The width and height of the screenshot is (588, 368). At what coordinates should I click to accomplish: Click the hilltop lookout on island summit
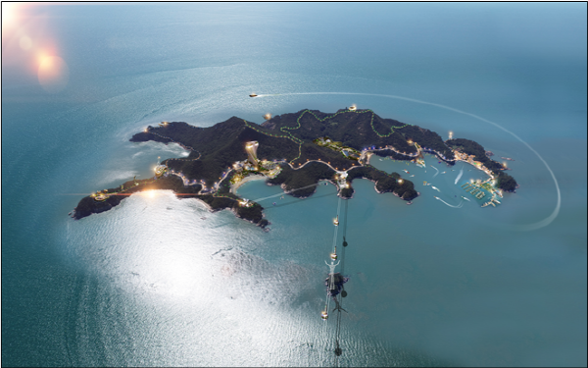[x=352, y=108]
